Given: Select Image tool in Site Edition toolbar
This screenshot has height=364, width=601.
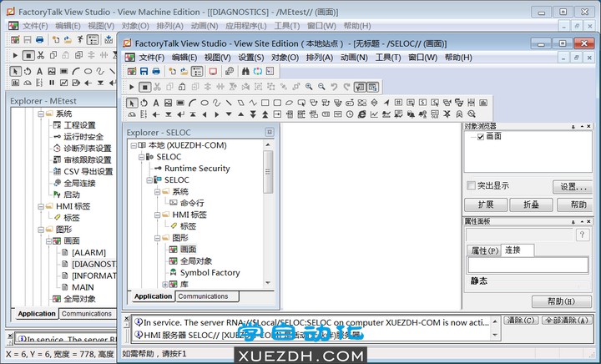Looking at the screenshot, I should click(168, 103).
